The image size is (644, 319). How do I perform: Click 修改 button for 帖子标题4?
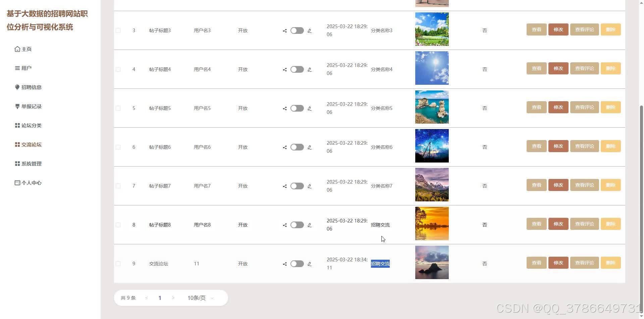click(558, 68)
